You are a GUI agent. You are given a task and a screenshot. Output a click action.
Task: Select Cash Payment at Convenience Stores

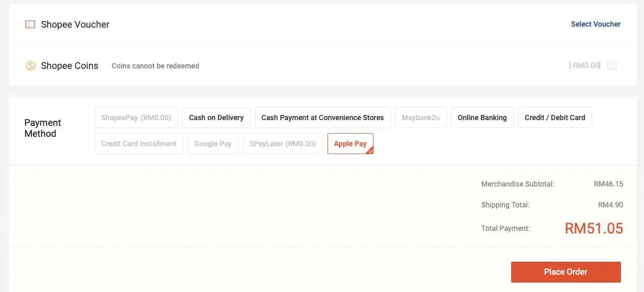tap(322, 118)
